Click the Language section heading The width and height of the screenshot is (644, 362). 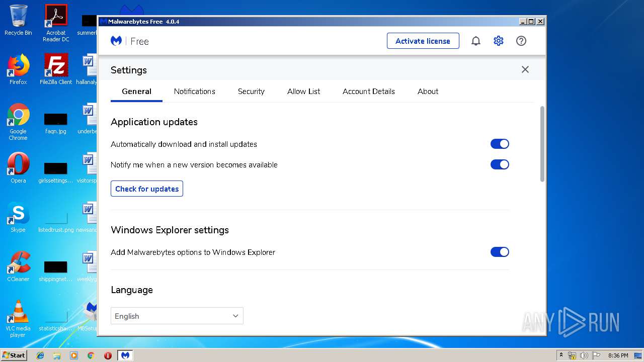click(132, 290)
